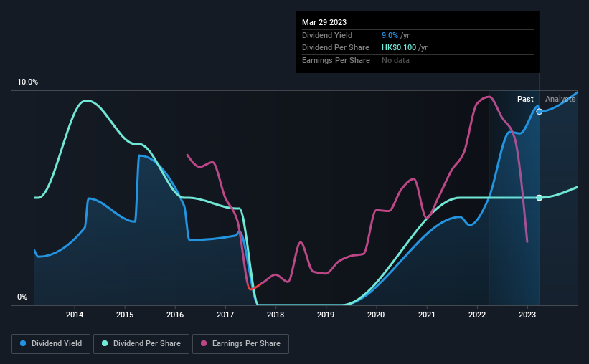The height and width of the screenshot is (364, 589).
Task: Click the 2015 x-axis label
Action: 125,315
